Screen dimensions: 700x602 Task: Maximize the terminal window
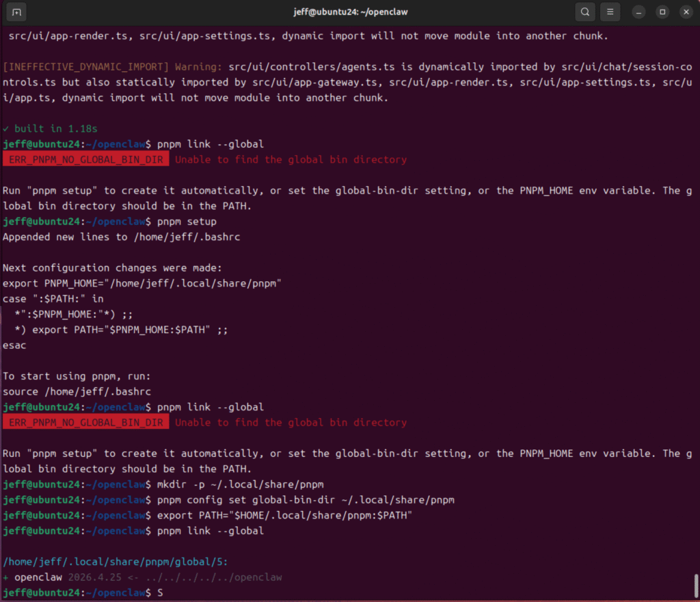click(662, 12)
